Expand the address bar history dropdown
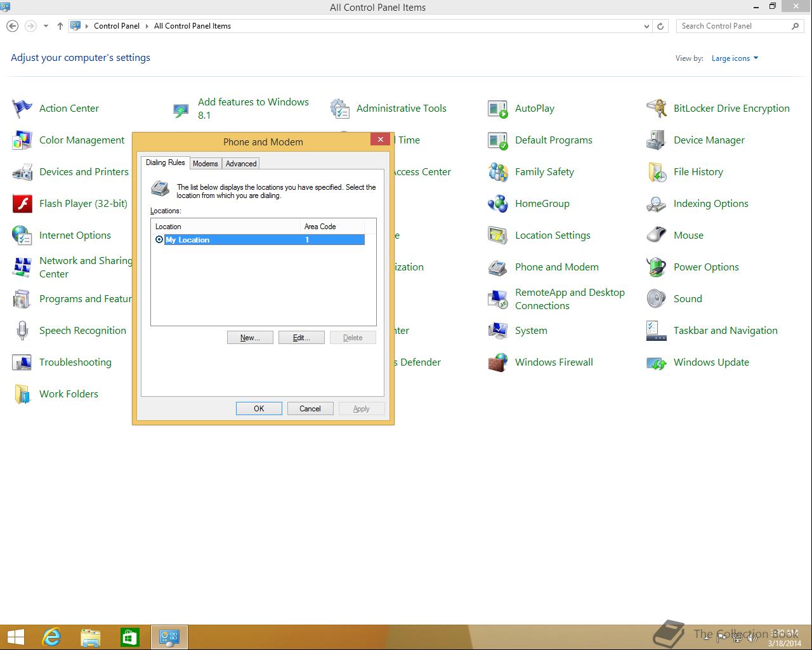The width and height of the screenshot is (812, 650). tap(646, 26)
